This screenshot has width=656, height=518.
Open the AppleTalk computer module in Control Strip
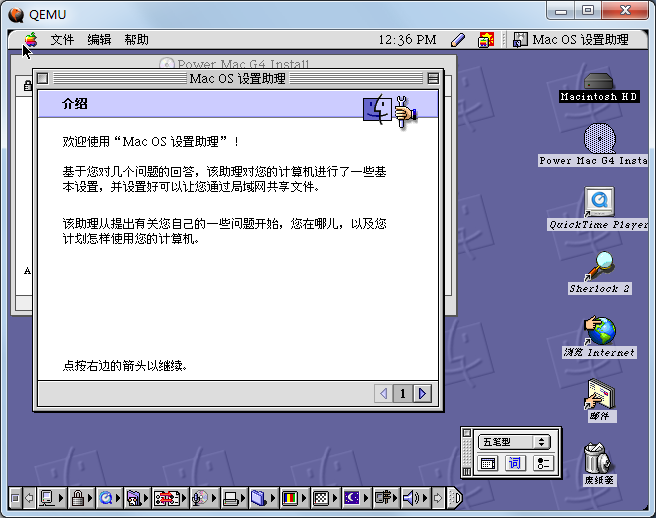[x=51, y=498]
